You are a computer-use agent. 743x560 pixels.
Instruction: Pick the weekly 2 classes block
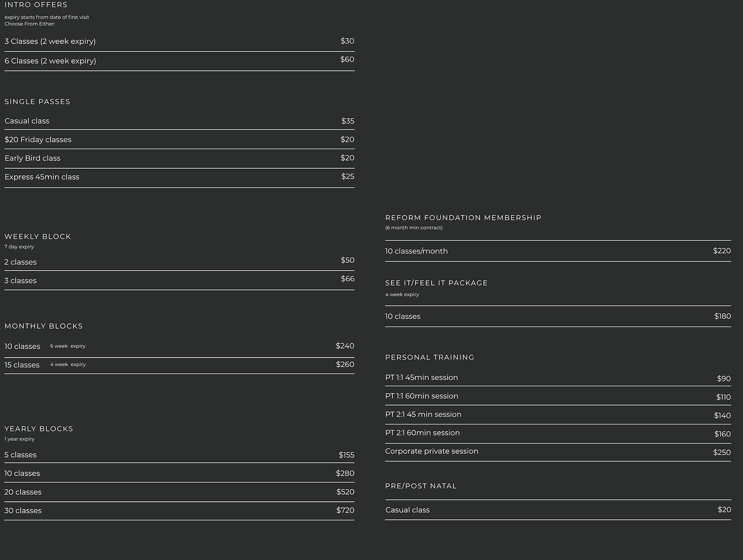21,262
